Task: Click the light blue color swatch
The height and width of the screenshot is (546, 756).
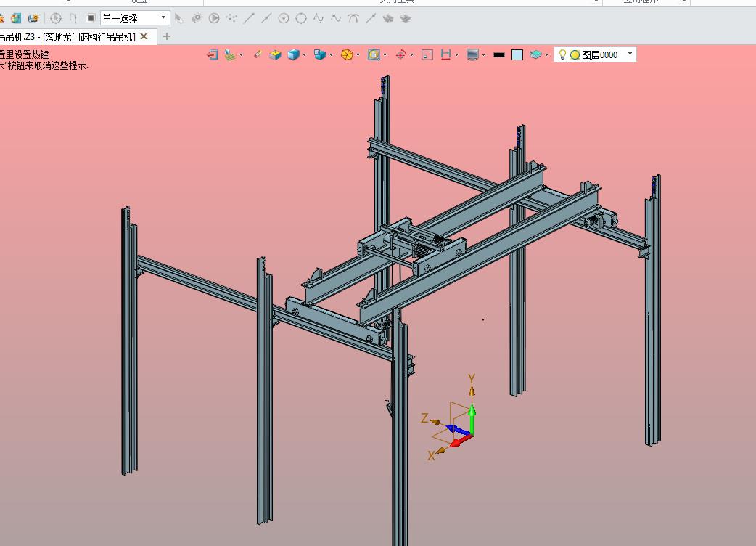Action: [x=517, y=54]
